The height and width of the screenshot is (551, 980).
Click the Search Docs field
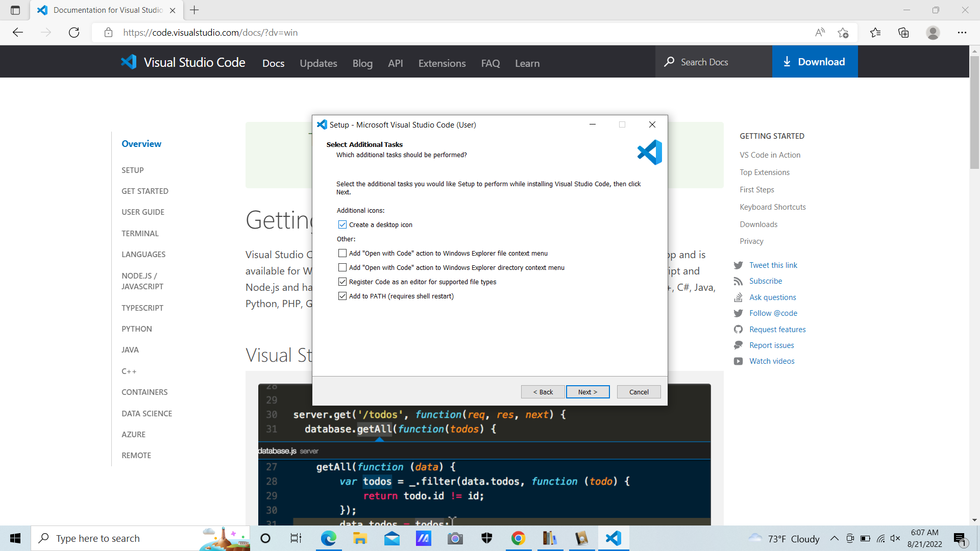(x=714, y=62)
